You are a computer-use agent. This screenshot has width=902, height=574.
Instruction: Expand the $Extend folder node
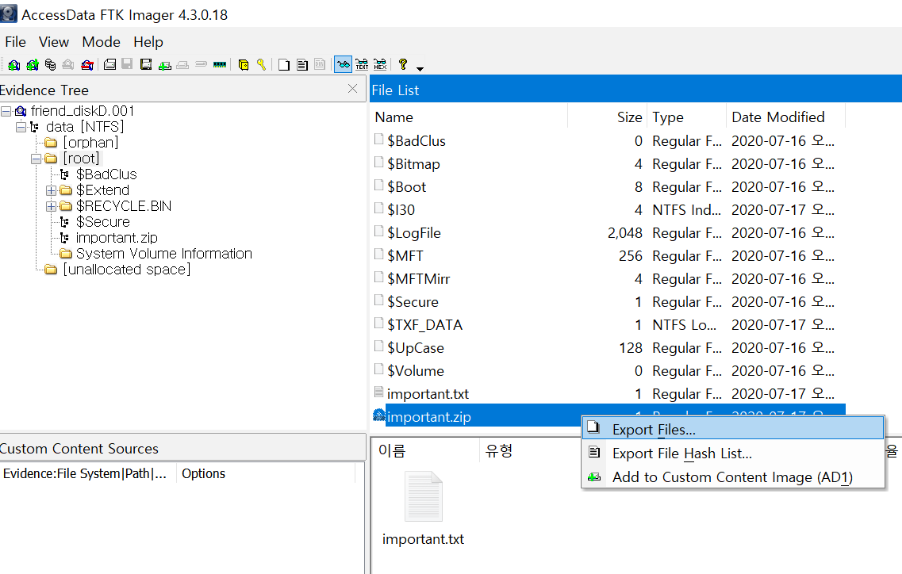pos(51,190)
